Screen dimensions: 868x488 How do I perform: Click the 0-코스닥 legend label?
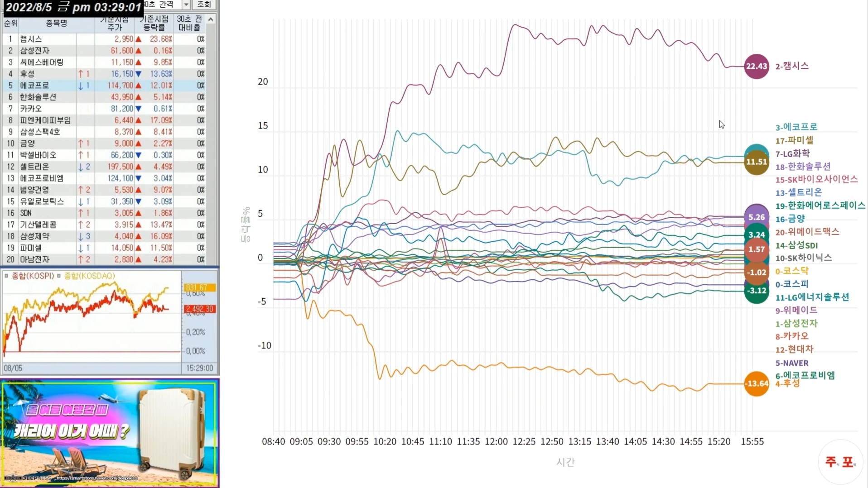tap(791, 271)
